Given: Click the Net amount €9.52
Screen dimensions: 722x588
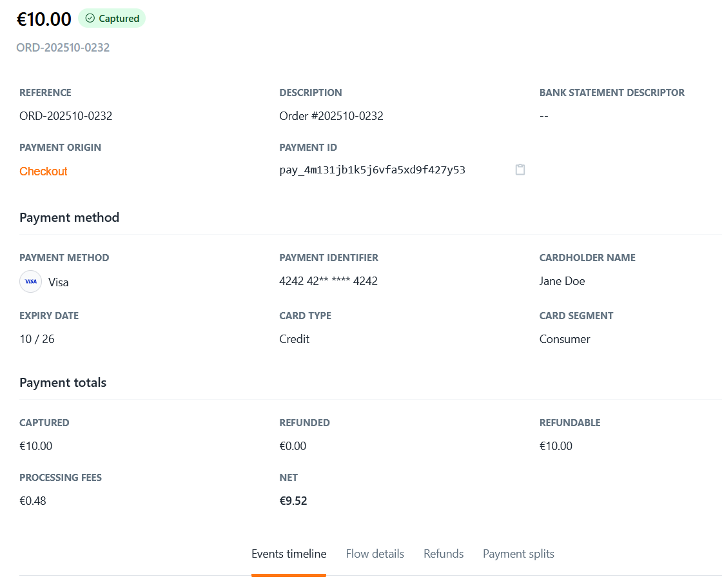Looking at the screenshot, I should [x=293, y=500].
